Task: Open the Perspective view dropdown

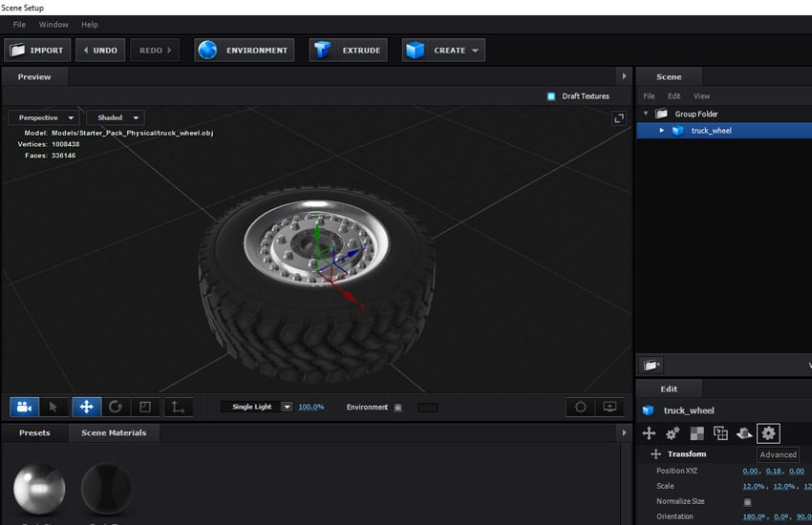Action: 42,117
